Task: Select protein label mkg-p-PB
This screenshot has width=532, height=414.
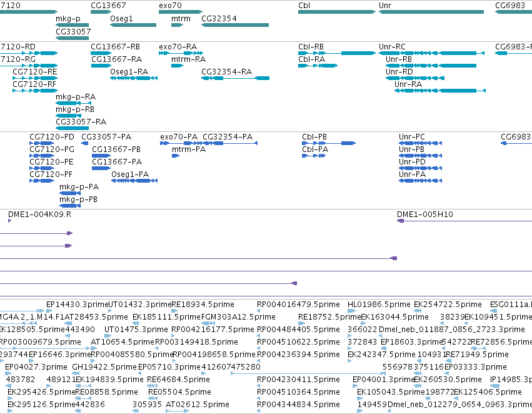Action: pyautogui.click(x=78, y=199)
